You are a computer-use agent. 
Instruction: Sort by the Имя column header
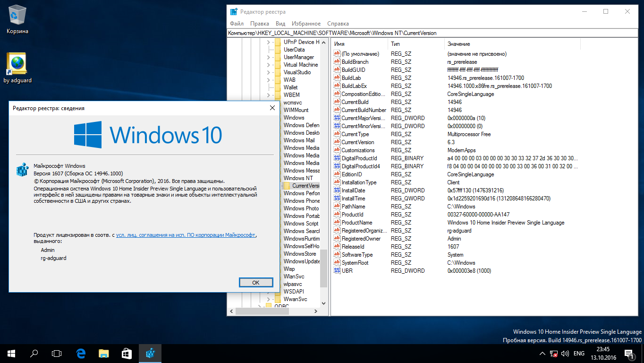[359, 44]
